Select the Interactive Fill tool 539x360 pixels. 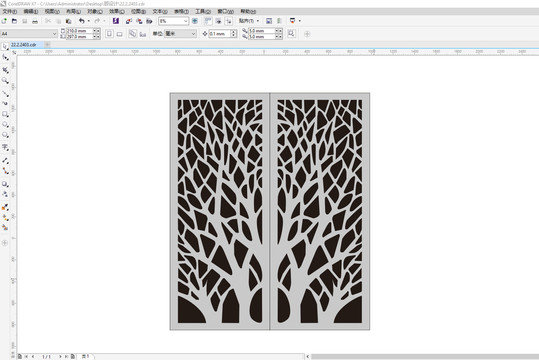pos(5,217)
